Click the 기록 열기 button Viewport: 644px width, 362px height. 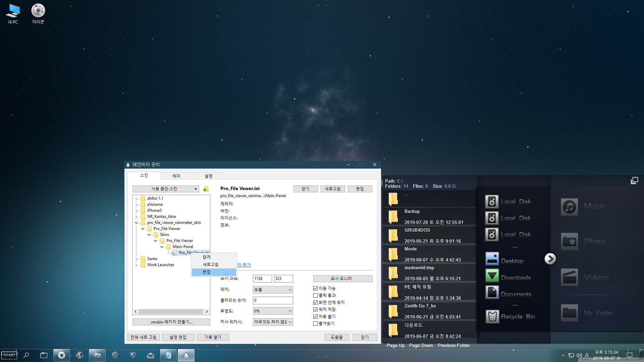[213, 337]
